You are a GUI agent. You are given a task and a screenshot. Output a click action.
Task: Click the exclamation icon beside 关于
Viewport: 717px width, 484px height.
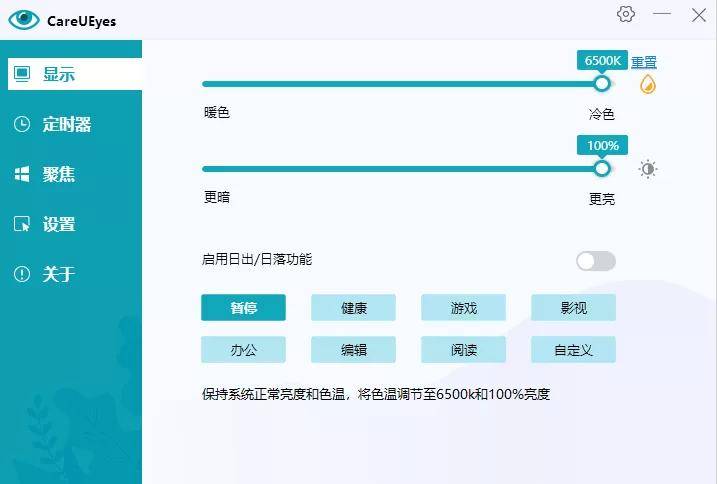click(21, 274)
